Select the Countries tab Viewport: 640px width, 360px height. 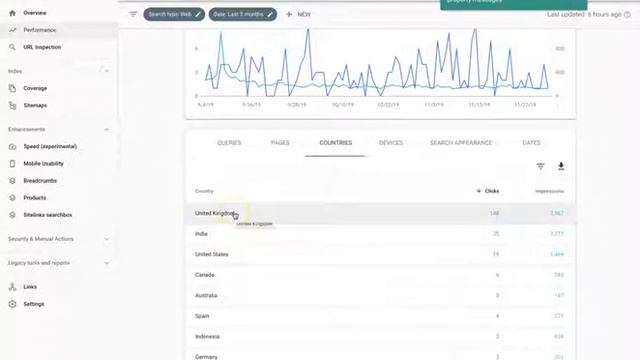click(x=336, y=143)
